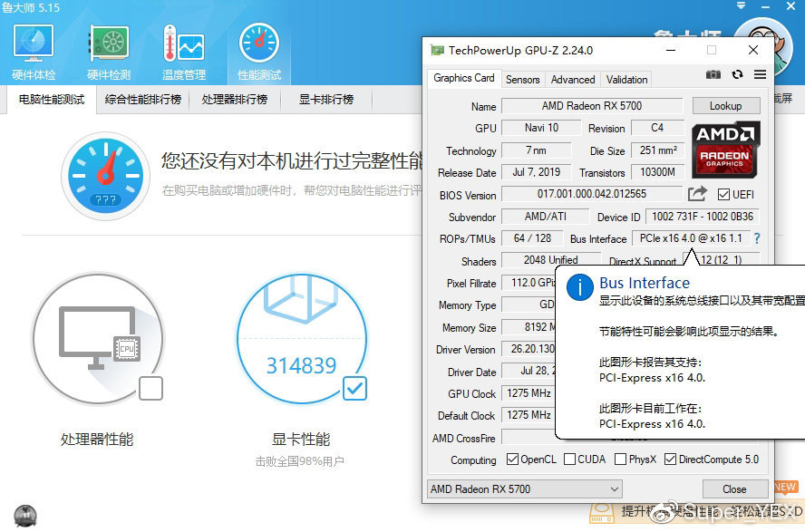The image size is (805, 532).
Task: Toggle the 显卡性能 checkbox
Action: [354, 389]
